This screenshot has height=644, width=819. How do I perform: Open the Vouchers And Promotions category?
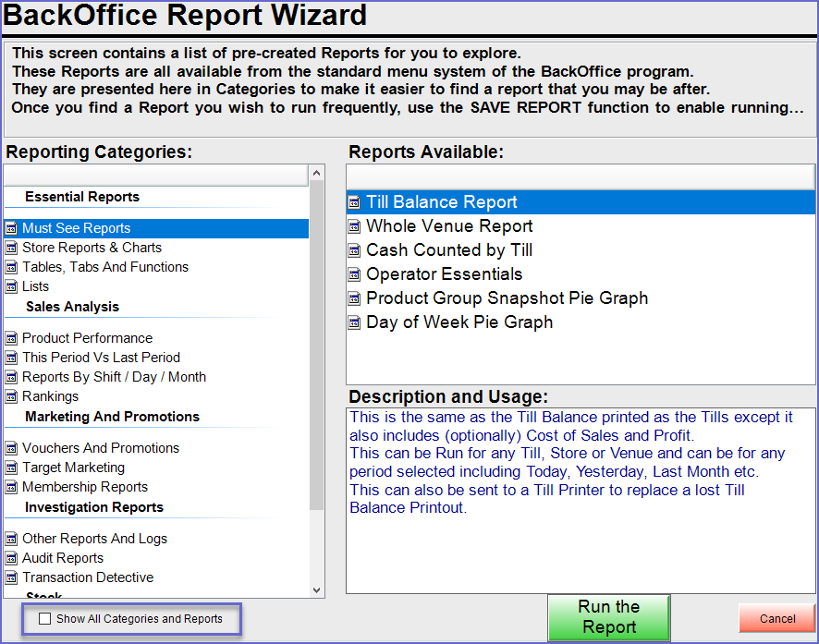coord(101,448)
